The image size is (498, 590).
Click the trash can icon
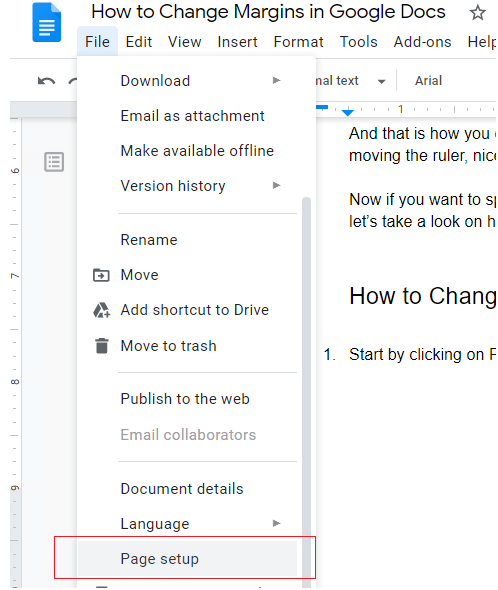pyautogui.click(x=102, y=346)
